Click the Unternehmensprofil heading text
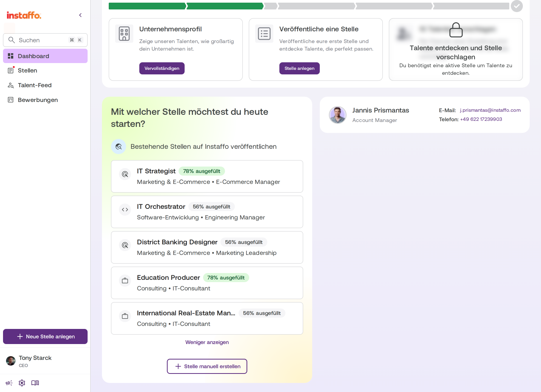Viewport: 541px width, 392px height. (x=171, y=29)
